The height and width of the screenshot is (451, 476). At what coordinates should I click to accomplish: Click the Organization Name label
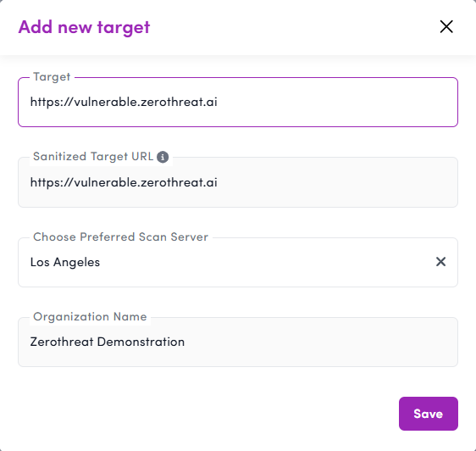click(x=90, y=317)
